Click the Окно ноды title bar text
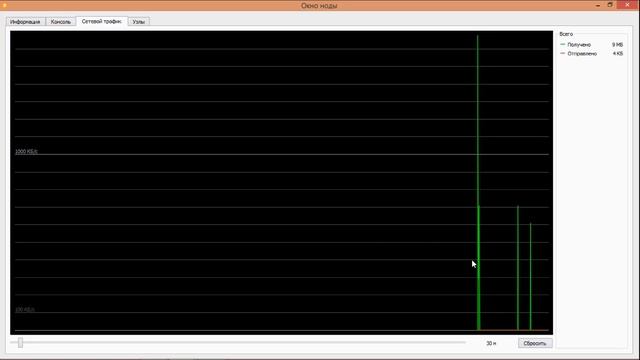This screenshot has width=640, height=360. point(319,6)
